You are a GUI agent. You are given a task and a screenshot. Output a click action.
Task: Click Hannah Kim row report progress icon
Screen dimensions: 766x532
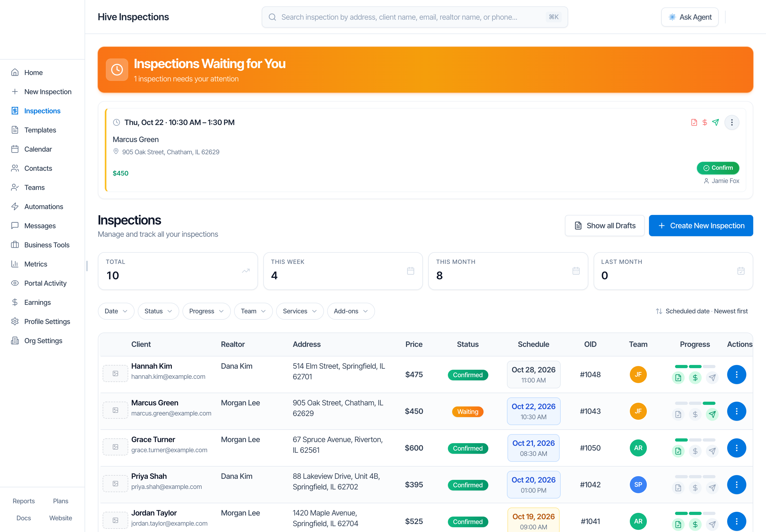pyautogui.click(x=678, y=378)
